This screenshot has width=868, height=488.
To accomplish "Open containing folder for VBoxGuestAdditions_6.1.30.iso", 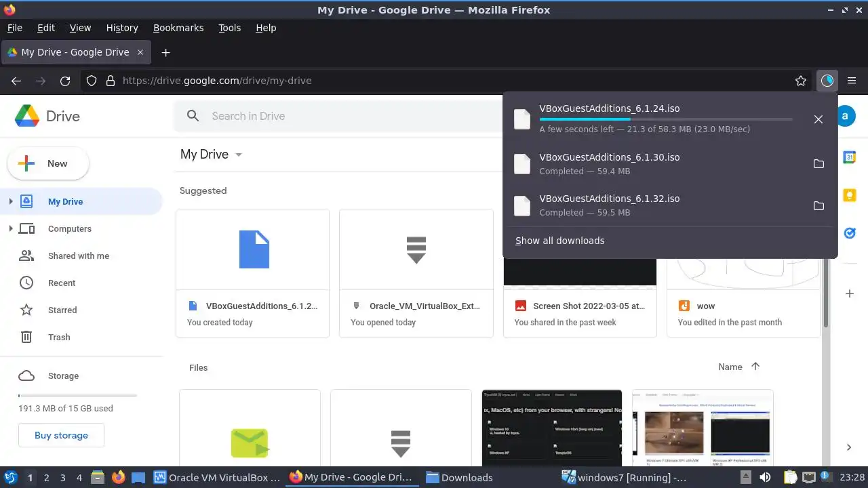I will pyautogui.click(x=818, y=164).
